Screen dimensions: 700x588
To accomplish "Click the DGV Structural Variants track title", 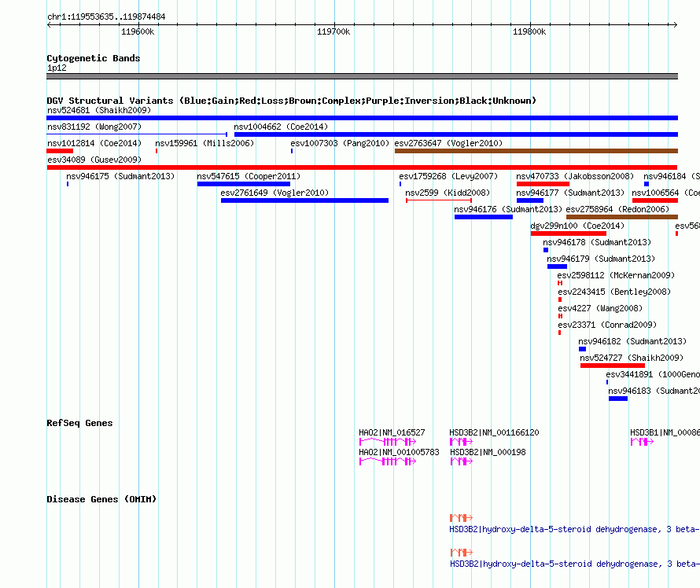I will coord(291,101).
